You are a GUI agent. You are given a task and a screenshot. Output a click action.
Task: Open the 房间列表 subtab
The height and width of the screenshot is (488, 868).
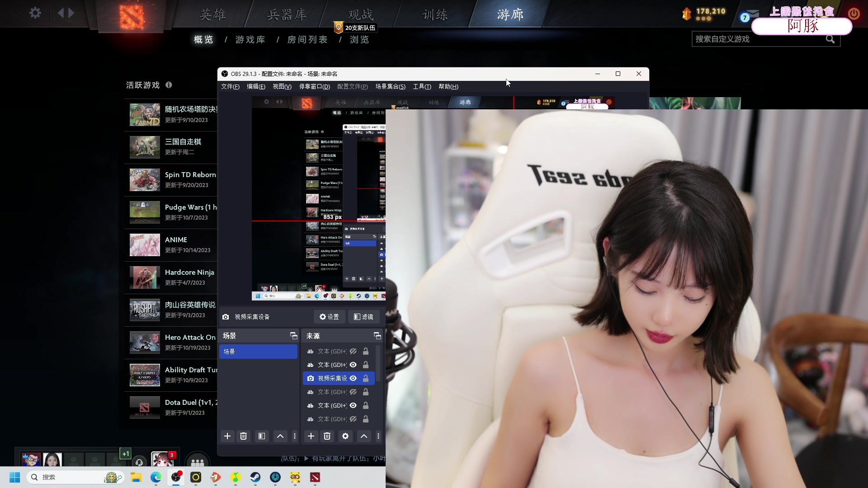pos(307,40)
